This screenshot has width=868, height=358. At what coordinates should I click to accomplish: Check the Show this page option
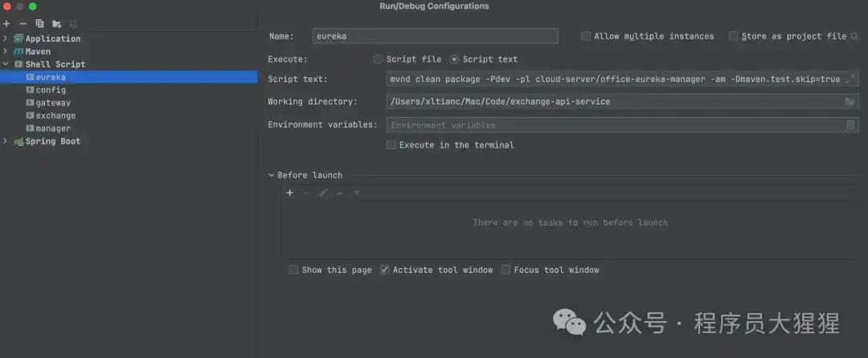(293, 271)
